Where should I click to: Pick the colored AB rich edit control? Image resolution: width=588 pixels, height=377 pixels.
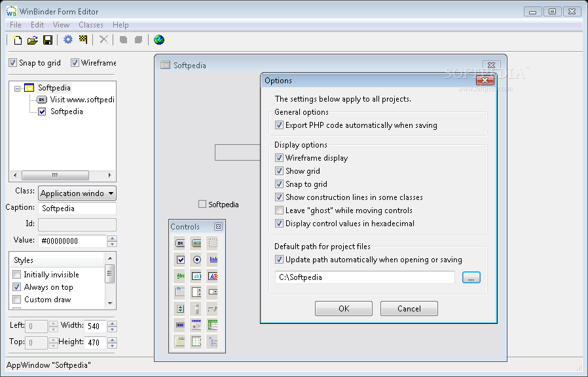coord(213,276)
